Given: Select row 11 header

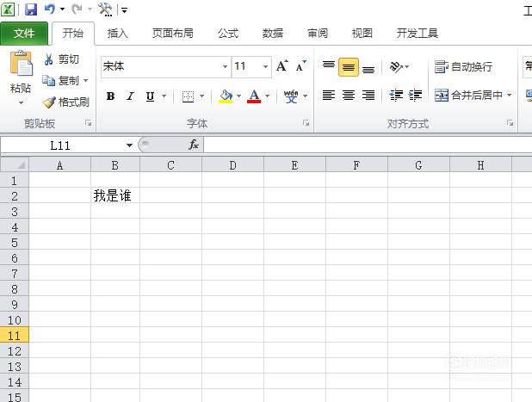Looking at the screenshot, I should pos(15,335).
